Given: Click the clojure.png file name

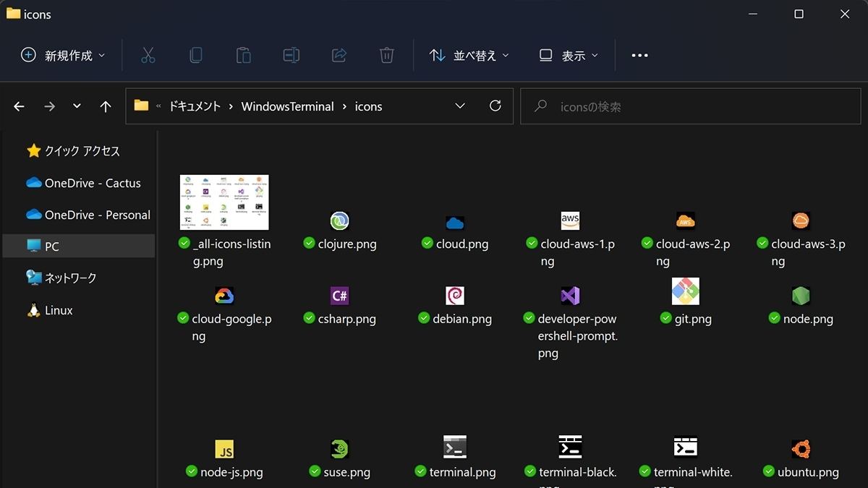Looking at the screenshot, I should pyautogui.click(x=347, y=244).
